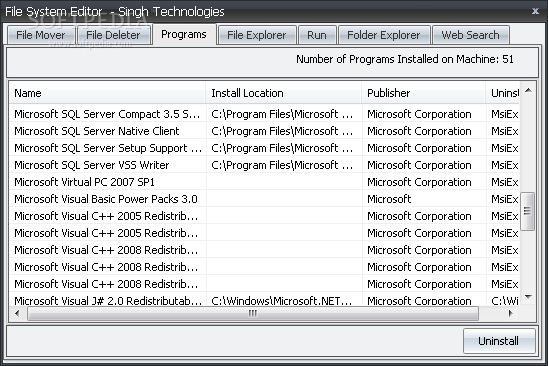Select Microsoft SQL Server Setup Support row
The image size is (548, 366).
click(x=264, y=148)
